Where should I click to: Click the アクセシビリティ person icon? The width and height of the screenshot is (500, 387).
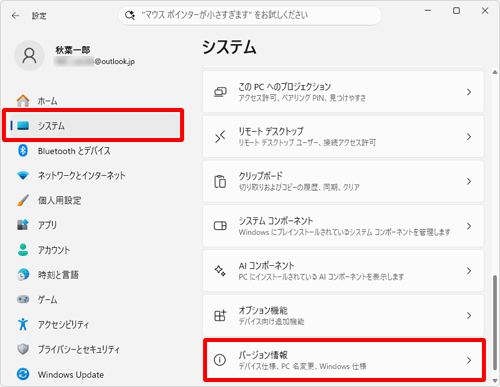[23, 324]
